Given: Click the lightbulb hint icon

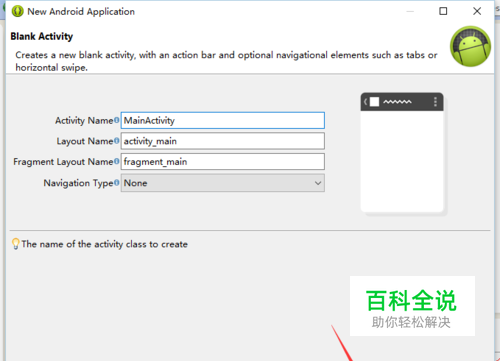Looking at the screenshot, I should click(15, 244).
